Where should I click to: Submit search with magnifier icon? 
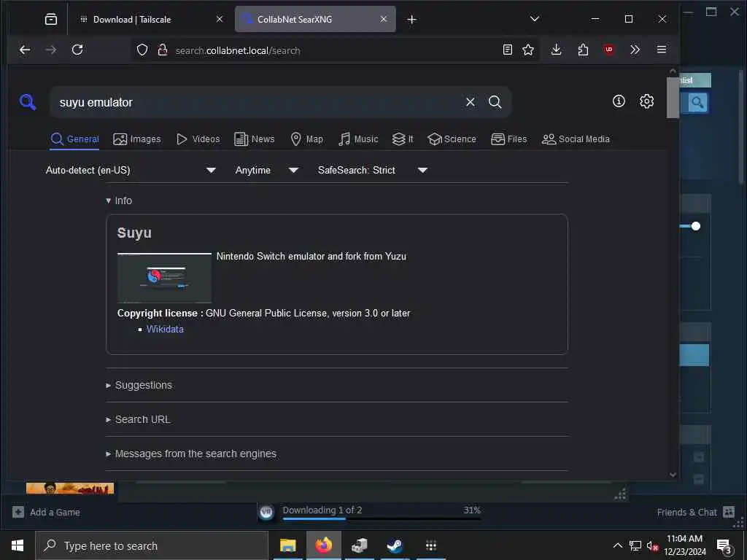(495, 102)
